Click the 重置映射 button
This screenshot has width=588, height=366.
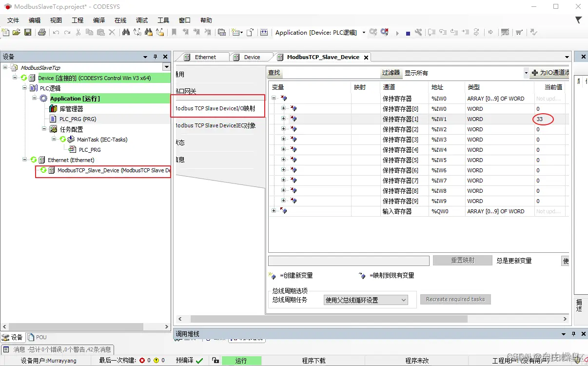[463, 261]
